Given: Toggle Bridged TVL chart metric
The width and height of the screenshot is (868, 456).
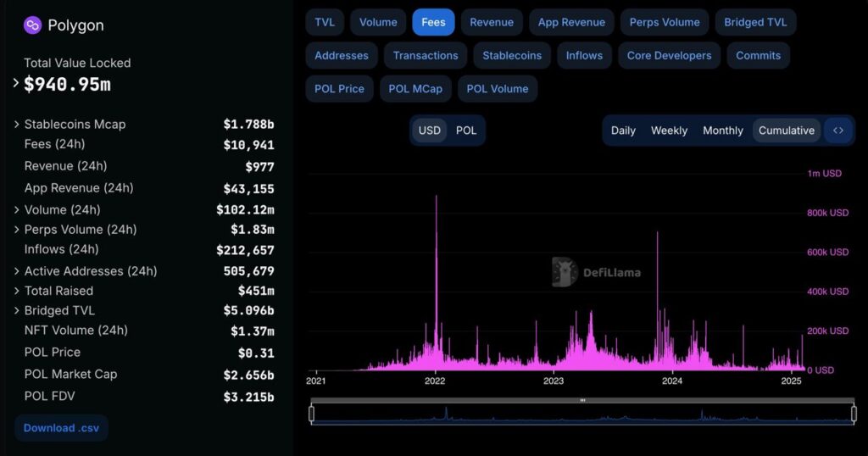Looking at the screenshot, I should click(755, 22).
